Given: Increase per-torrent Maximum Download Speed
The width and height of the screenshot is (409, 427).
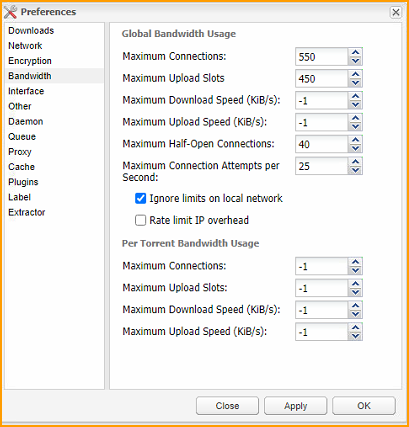Looking at the screenshot, I should pyautogui.click(x=355, y=306).
